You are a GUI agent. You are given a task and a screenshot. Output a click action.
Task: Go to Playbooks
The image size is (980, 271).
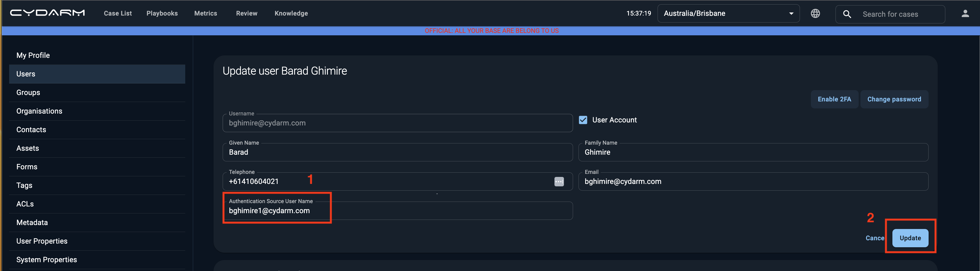coord(162,13)
